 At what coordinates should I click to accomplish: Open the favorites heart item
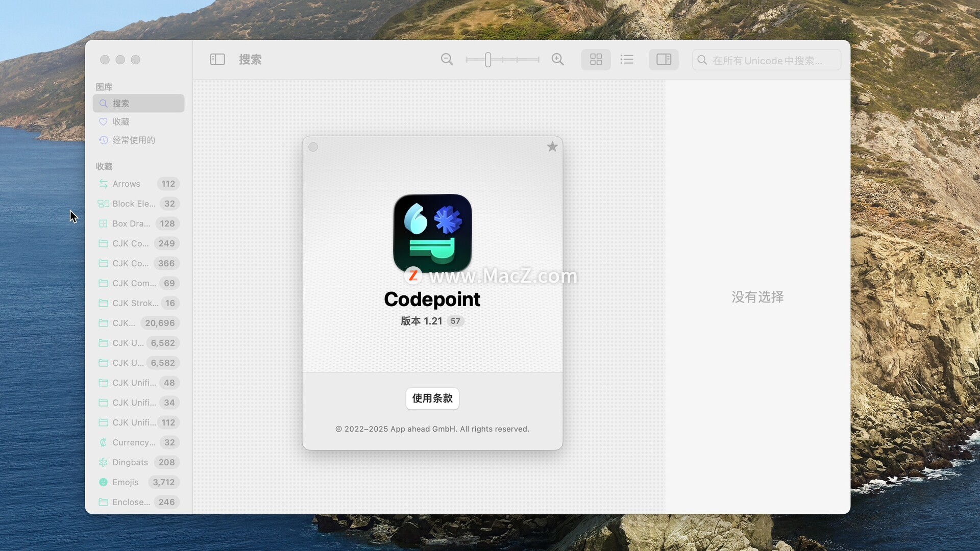click(121, 122)
